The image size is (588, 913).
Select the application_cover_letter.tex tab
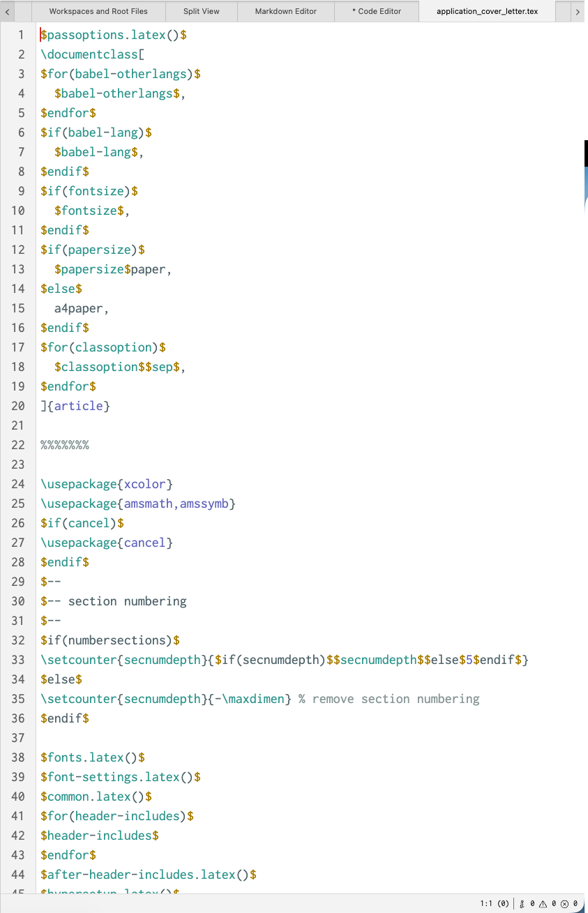(487, 11)
